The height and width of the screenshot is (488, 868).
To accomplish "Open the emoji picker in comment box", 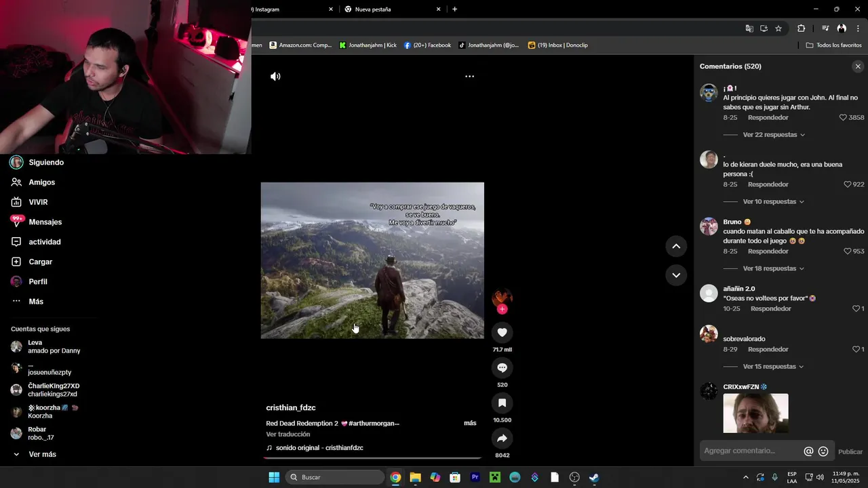I will coord(823,451).
